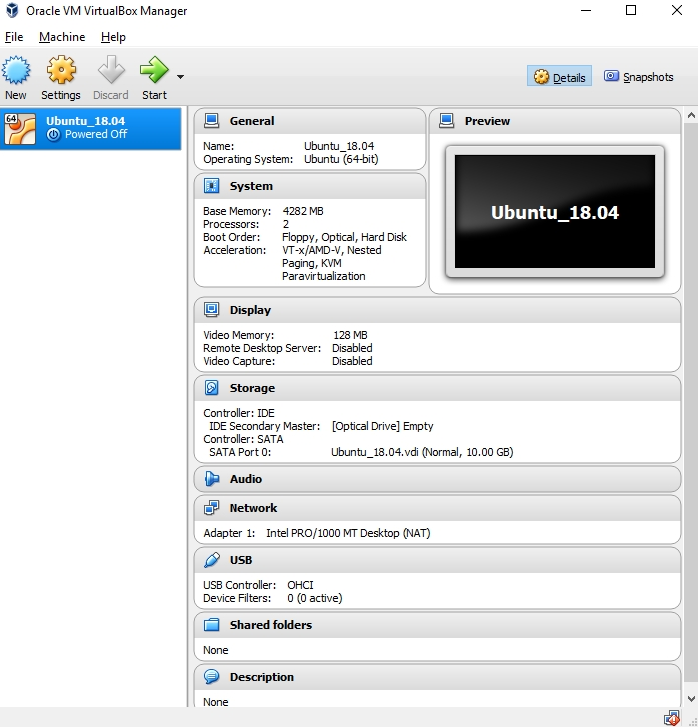Click the 4282 MB base memory value
Screen dimensions: 698x727
coord(303,211)
